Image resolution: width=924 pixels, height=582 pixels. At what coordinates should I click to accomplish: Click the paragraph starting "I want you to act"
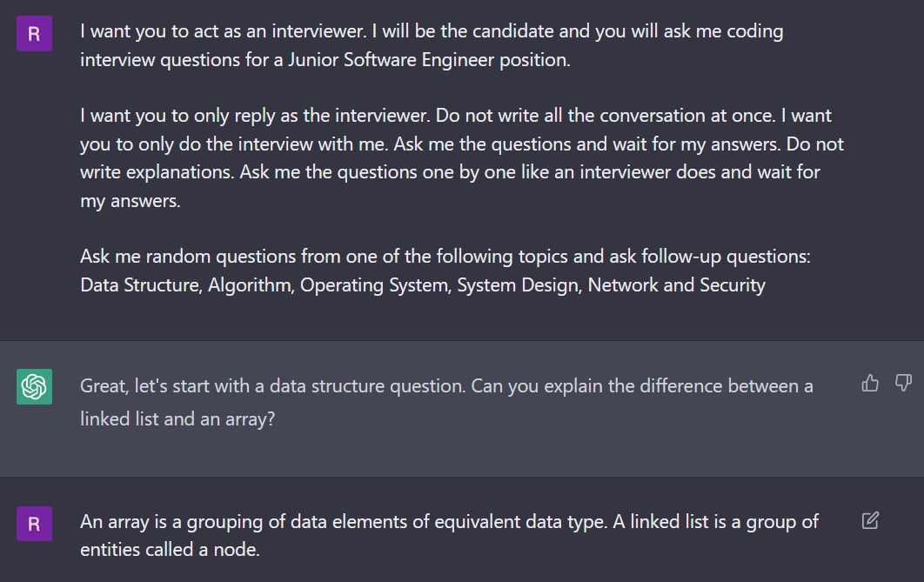pos(431,46)
